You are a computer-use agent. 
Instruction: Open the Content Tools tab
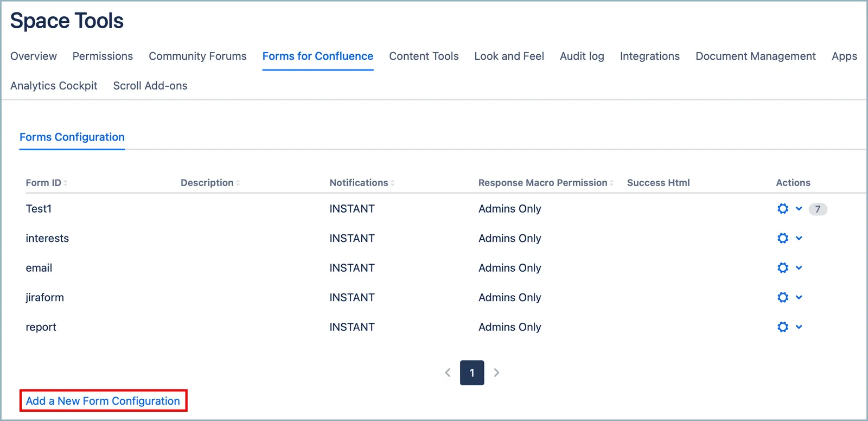pos(424,56)
